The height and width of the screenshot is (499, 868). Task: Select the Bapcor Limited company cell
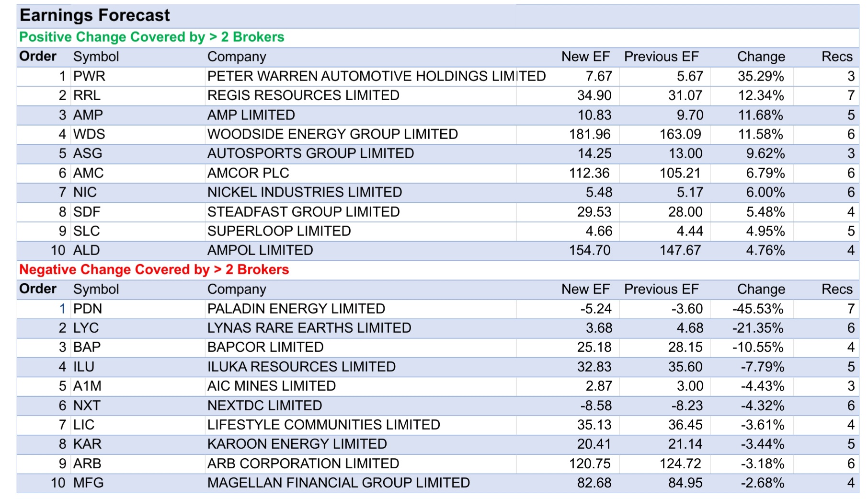(x=265, y=347)
